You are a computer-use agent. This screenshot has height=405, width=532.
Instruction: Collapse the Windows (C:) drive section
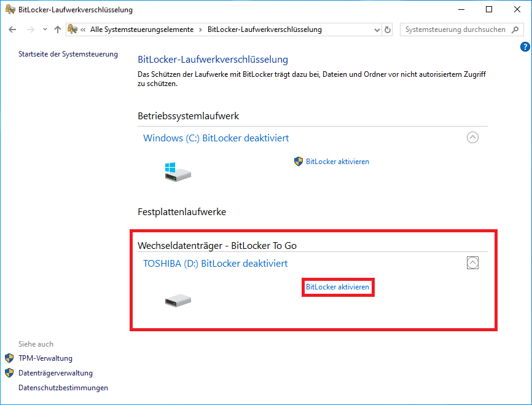472,138
